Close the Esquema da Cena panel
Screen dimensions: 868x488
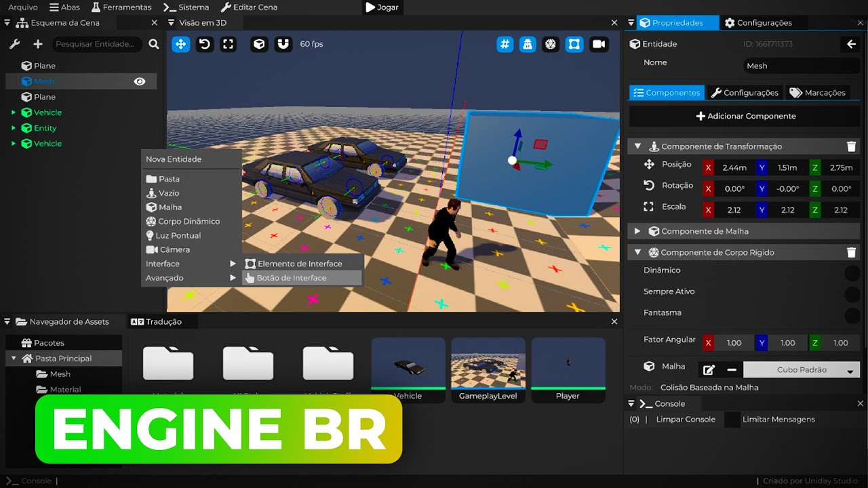(154, 22)
